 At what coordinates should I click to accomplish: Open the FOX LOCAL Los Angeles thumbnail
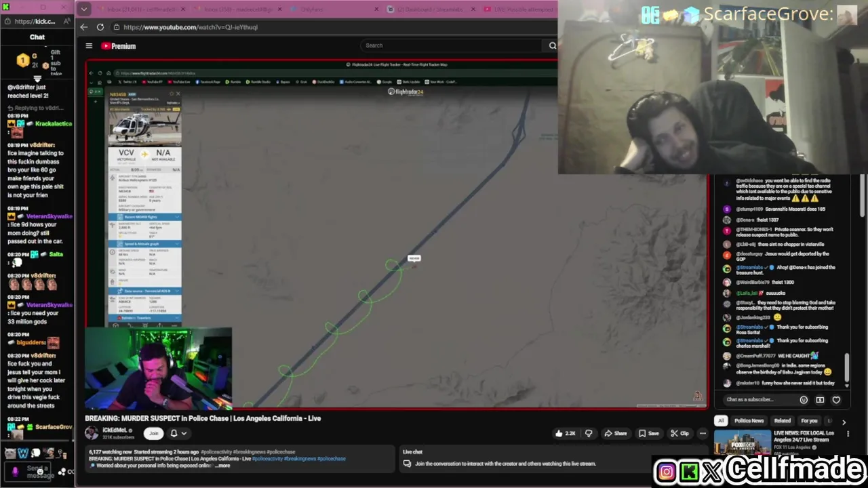(742, 443)
